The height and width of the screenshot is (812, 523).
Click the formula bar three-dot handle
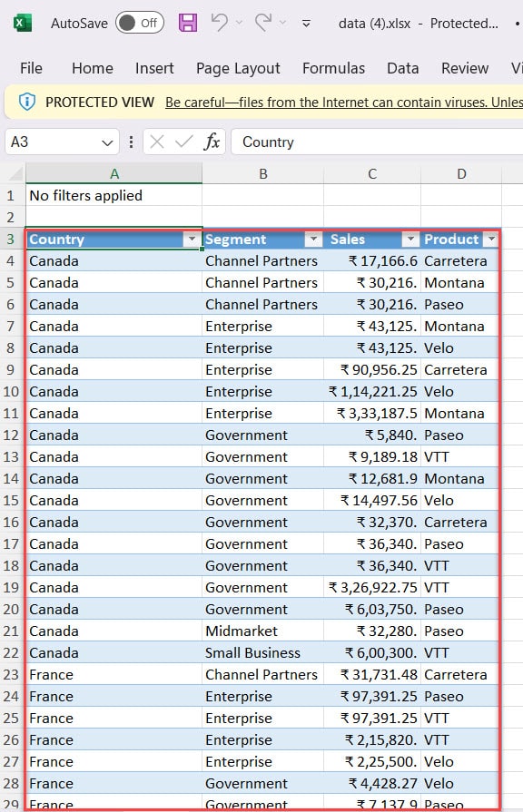click(x=131, y=142)
